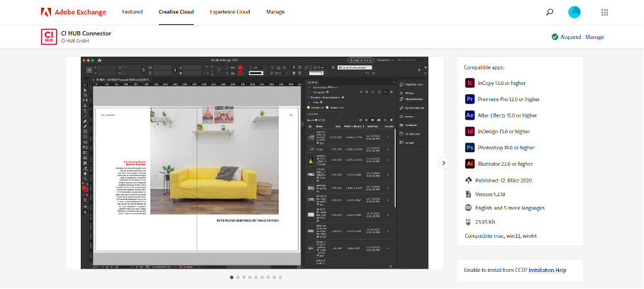Open the Featured tab
The height and width of the screenshot is (289, 644).
[132, 12]
